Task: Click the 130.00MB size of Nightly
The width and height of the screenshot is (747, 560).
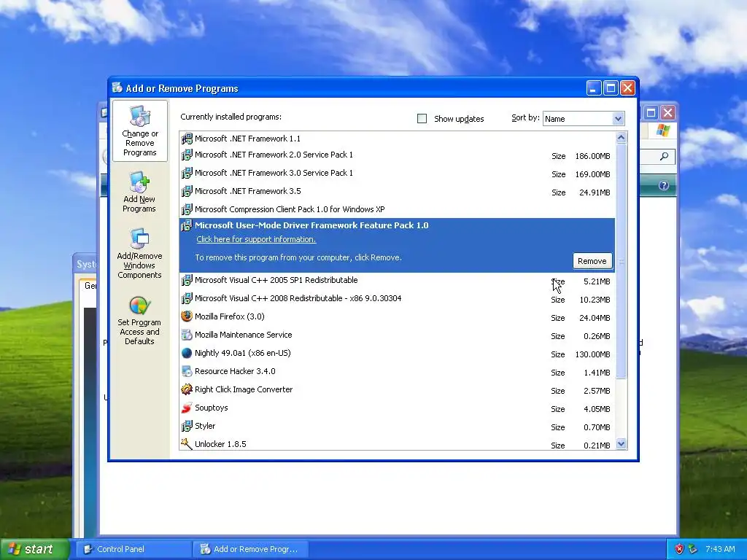Action: coord(592,354)
